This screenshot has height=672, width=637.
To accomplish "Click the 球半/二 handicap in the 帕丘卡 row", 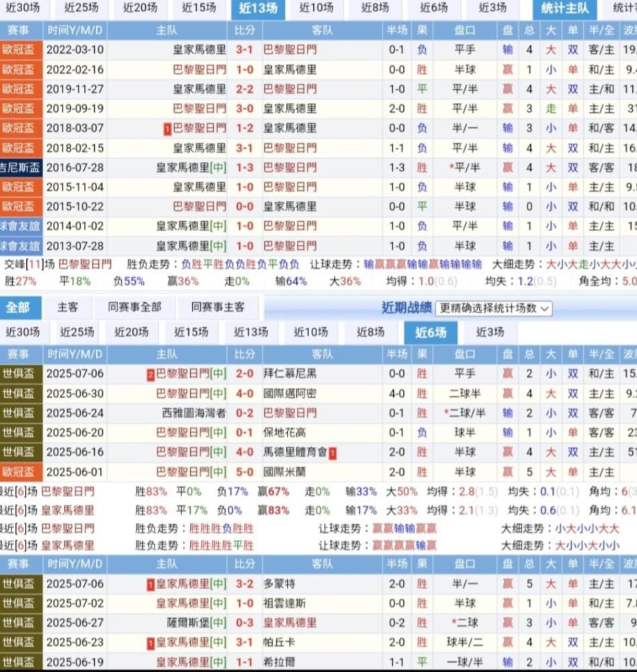I will click(465, 642).
